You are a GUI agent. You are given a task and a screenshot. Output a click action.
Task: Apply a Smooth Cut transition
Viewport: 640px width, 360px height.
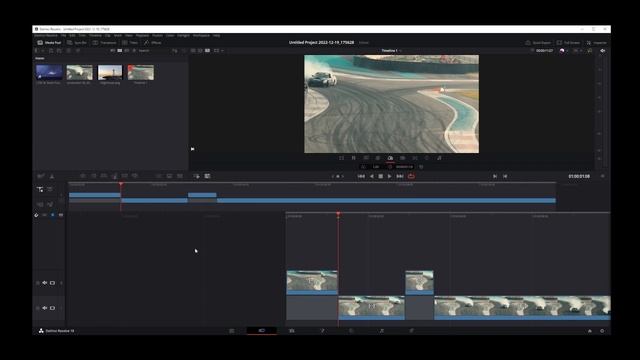click(180, 176)
